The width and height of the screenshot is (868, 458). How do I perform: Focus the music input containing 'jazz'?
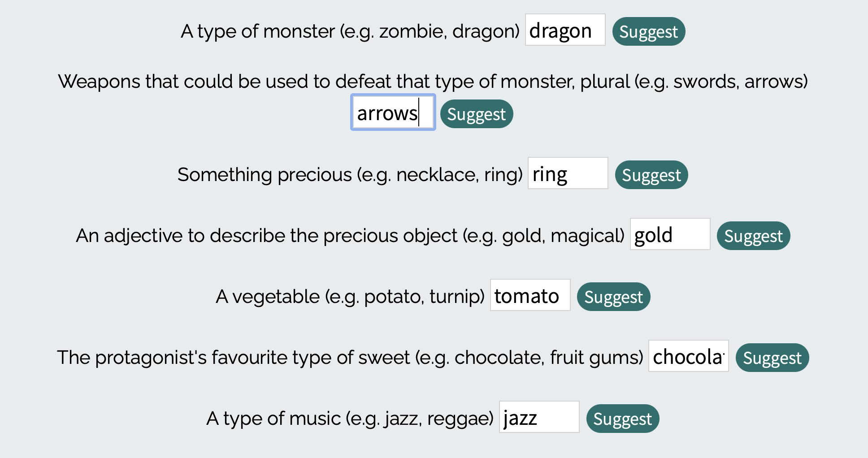(539, 417)
